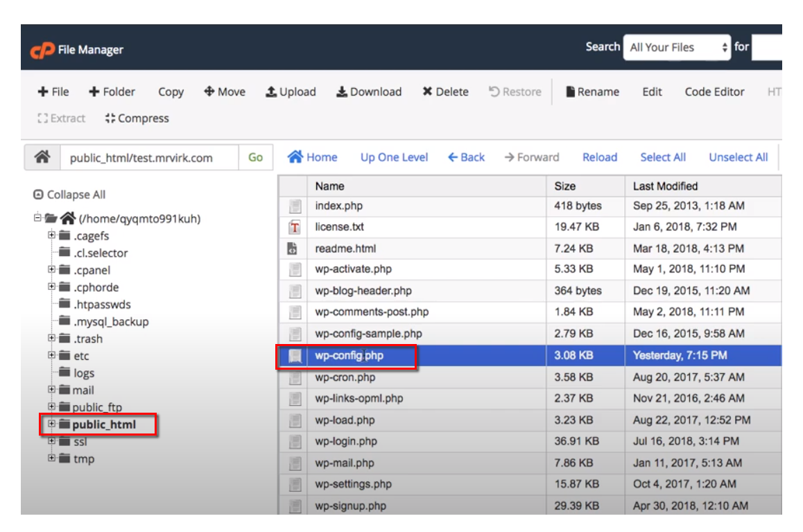Click the Download toolbar button

(369, 92)
